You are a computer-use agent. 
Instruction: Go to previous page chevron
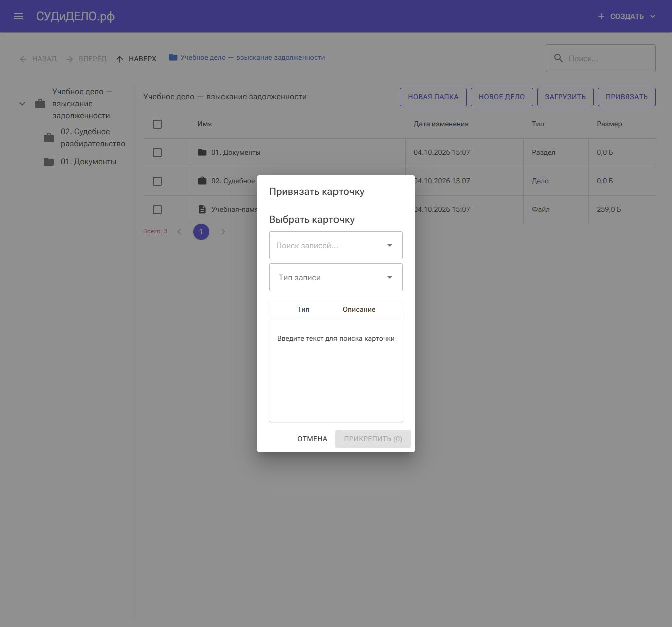[179, 232]
